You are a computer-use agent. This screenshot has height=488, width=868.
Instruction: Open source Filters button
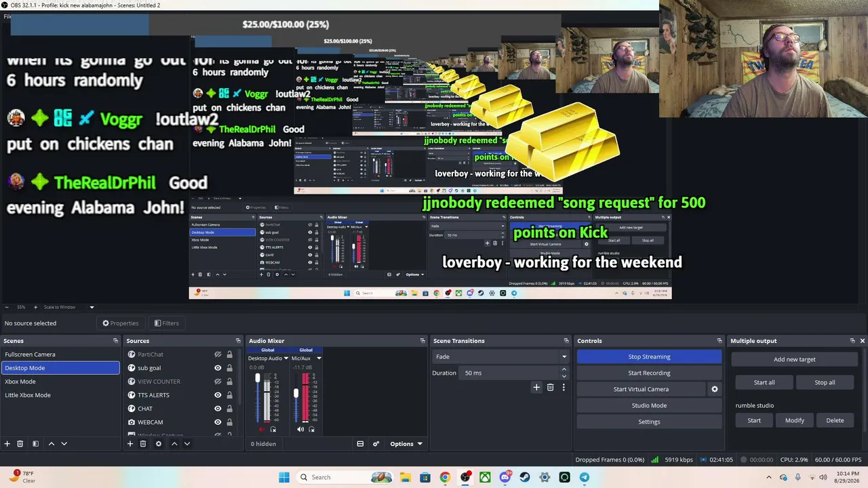tap(166, 323)
